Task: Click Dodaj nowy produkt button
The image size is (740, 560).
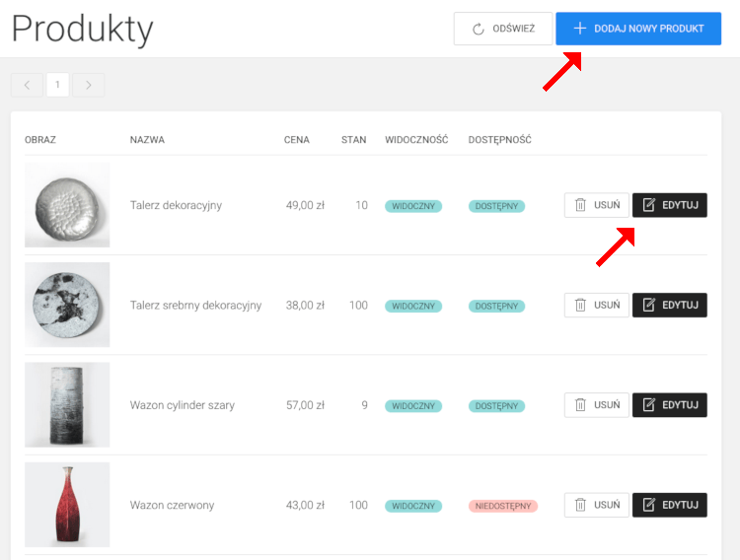Action: tap(638, 29)
